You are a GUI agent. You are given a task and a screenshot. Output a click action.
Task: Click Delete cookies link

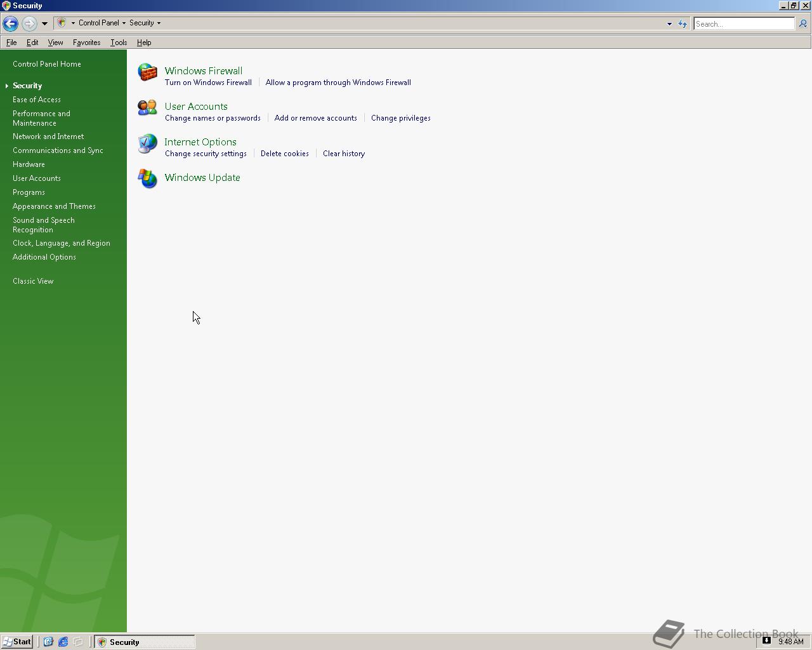coord(285,154)
